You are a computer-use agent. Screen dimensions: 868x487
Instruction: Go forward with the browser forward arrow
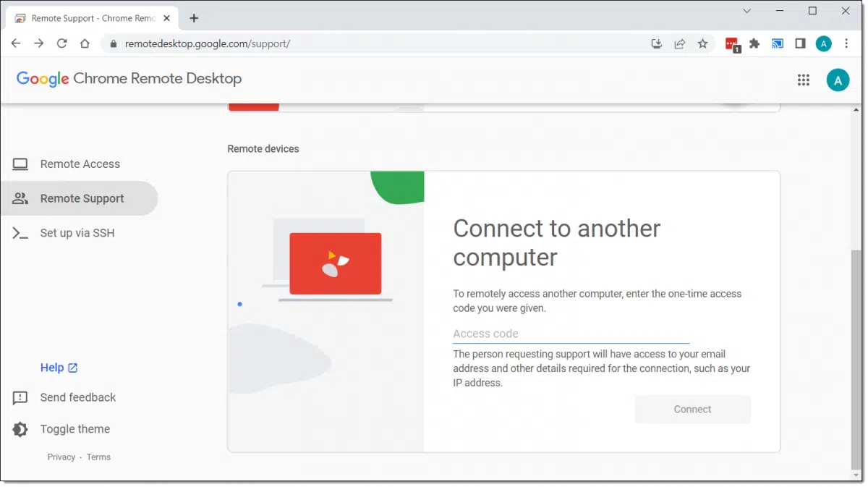click(x=39, y=43)
